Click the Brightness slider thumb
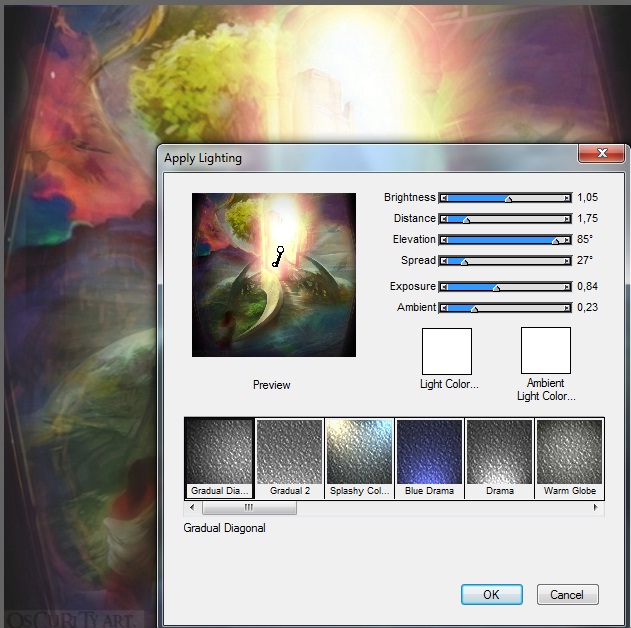The height and width of the screenshot is (628, 631). point(509,199)
